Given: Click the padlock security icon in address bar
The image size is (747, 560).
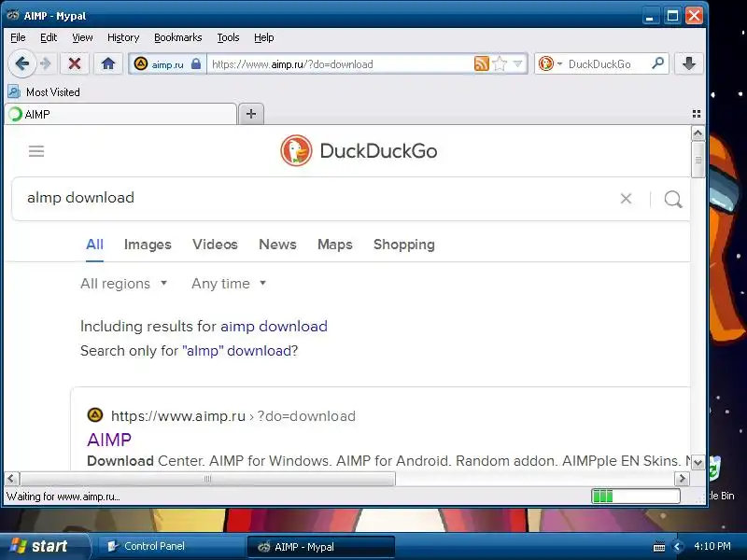Looking at the screenshot, I should tap(196, 63).
